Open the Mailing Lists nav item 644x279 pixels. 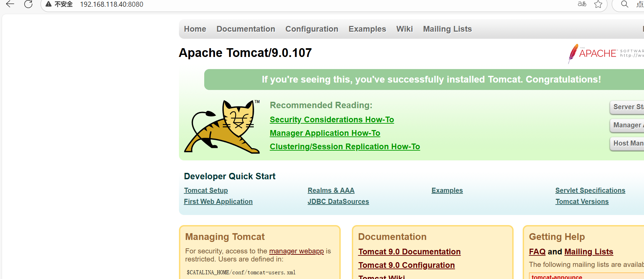tap(448, 29)
